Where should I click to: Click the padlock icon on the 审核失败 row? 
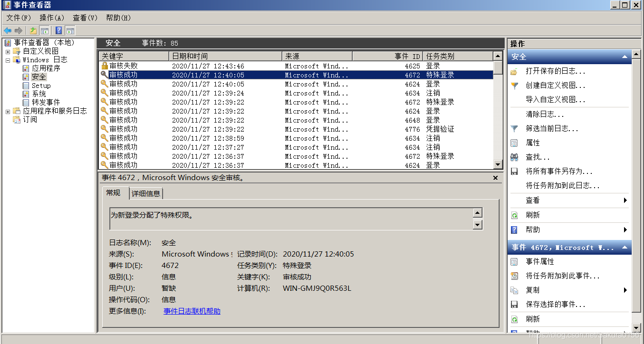click(105, 66)
